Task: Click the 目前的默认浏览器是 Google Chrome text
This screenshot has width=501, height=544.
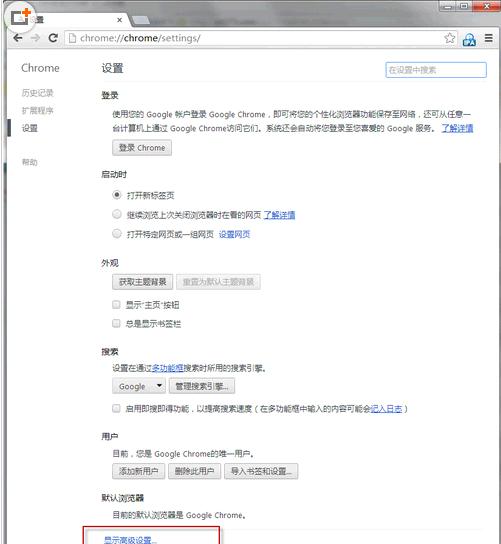Action: pos(179,515)
